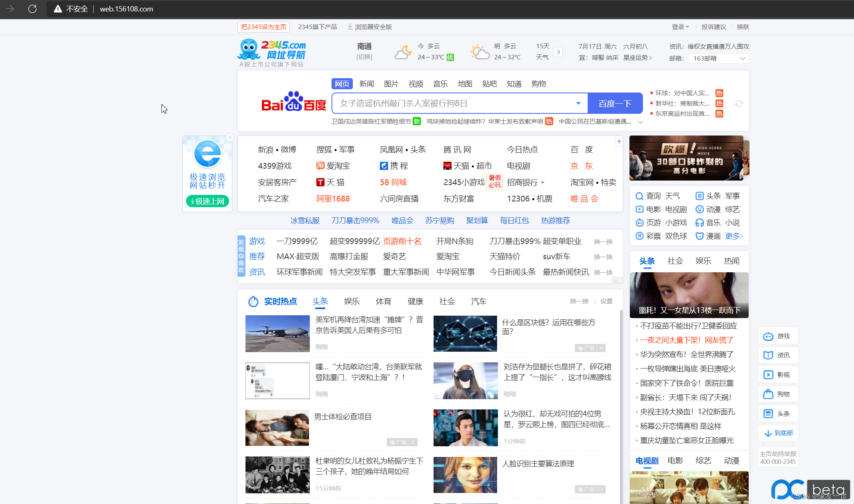Click the tomorrow weather sun icon
Screen dimensions: 854x504
(480, 52)
